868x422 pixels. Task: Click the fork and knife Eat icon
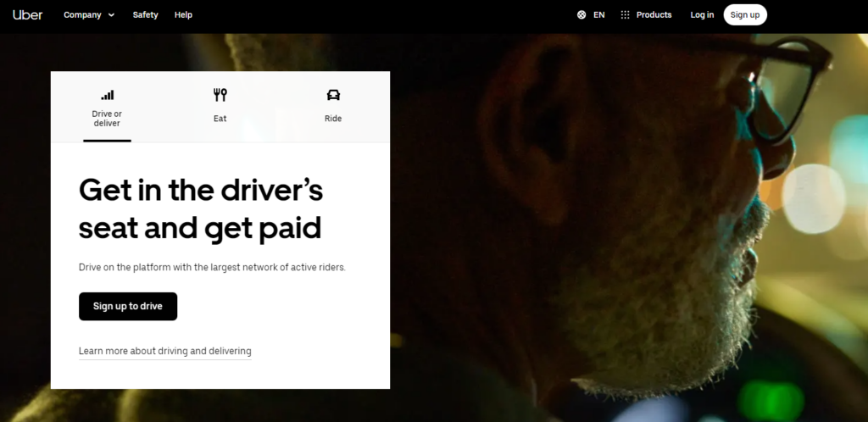220,95
